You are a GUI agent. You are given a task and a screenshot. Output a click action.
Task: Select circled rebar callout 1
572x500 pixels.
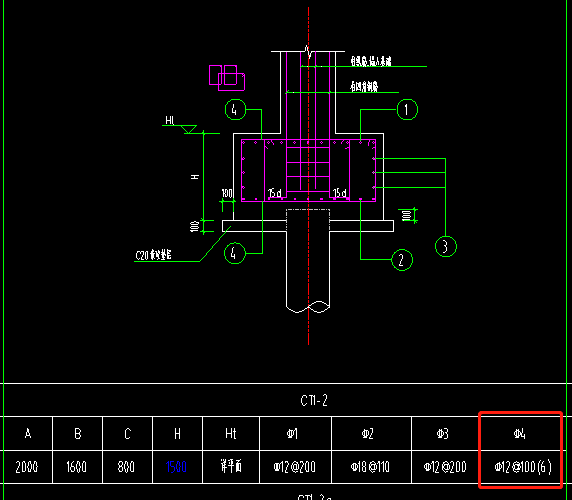click(x=407, y=109)
